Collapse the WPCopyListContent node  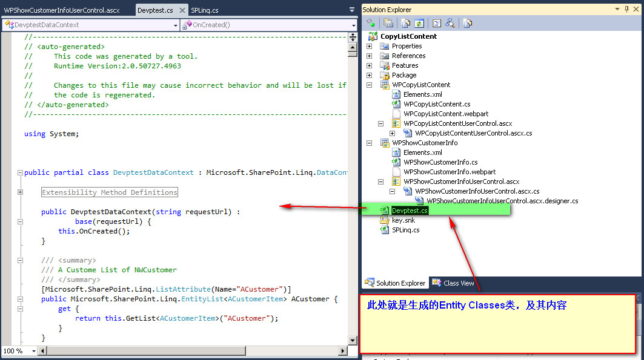point(369,85)
